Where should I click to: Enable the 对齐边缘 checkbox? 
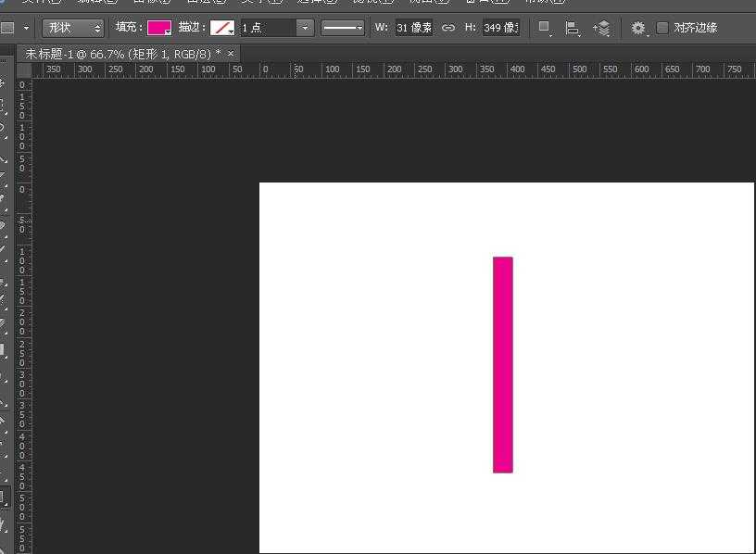pos(662,28)
